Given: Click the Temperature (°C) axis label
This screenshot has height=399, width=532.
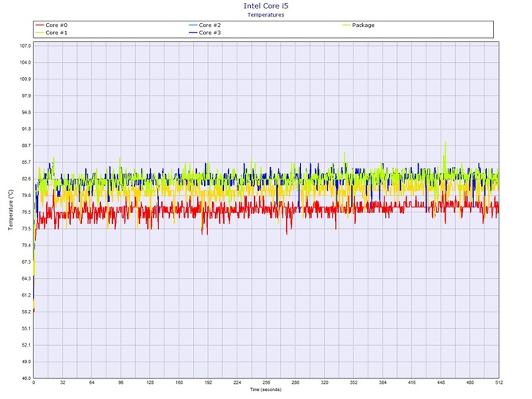Looking at the screenshot, I should coord(10,210).
